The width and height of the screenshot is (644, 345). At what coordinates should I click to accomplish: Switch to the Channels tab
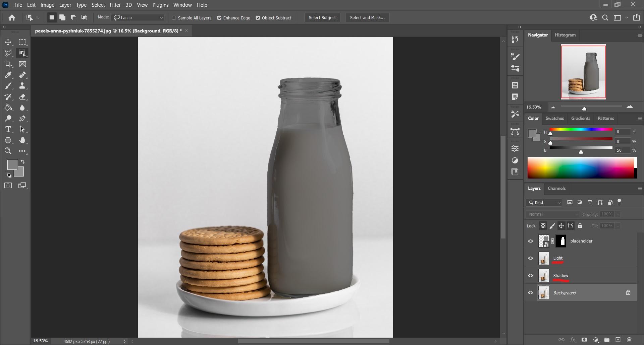[x=556, y=189]
